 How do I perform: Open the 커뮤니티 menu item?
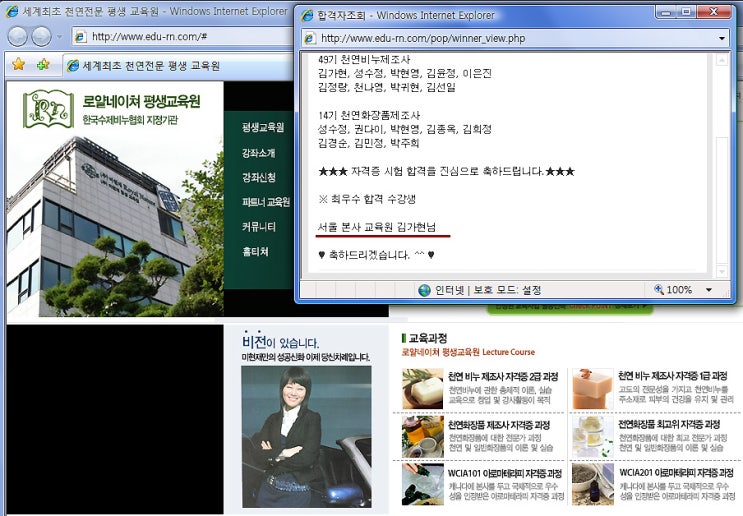[259, 226]
